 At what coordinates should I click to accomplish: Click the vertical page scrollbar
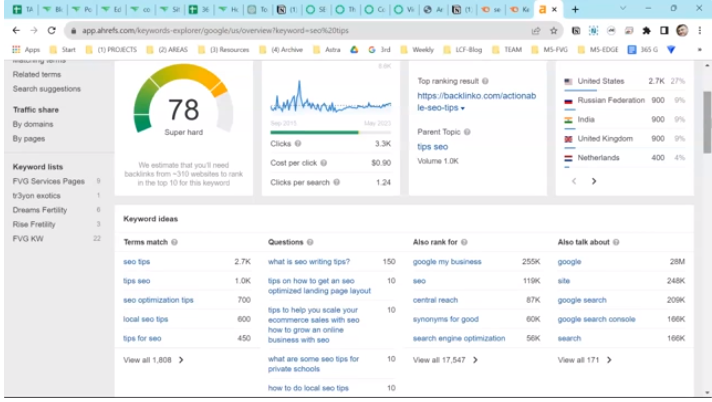point(707,123)
